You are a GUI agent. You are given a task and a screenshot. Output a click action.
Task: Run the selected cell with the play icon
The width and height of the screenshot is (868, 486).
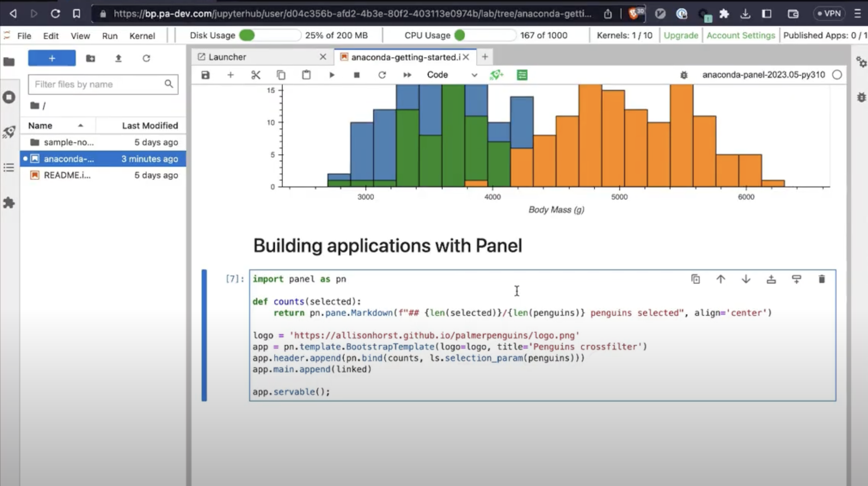click(332, 75)
